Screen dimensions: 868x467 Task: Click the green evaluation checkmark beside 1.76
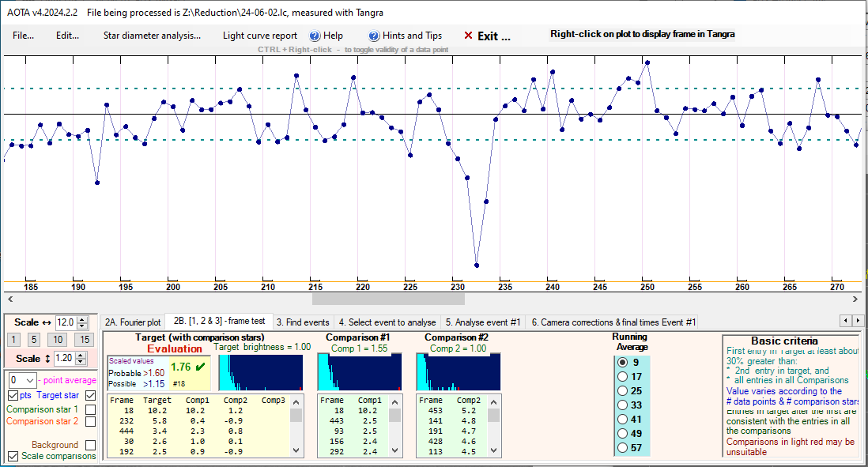(200, 367)
